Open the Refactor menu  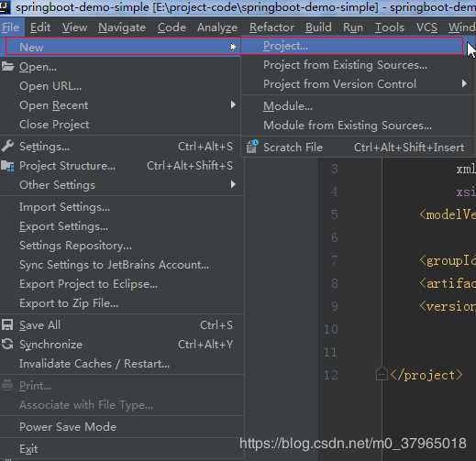tap(271, 27)
